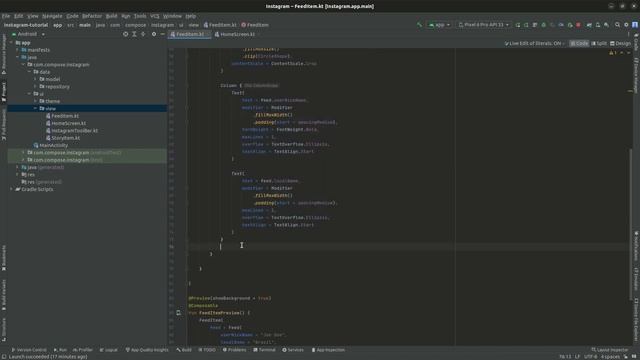The height and width of the screenshot is (360, 640).
Task: Click the 'main' breadcrumb in navigation bar
Action: [85, 25]
